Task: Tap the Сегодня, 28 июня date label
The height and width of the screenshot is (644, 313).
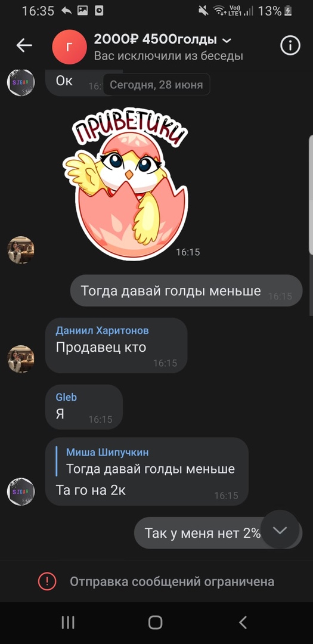Action: [156, 85]
